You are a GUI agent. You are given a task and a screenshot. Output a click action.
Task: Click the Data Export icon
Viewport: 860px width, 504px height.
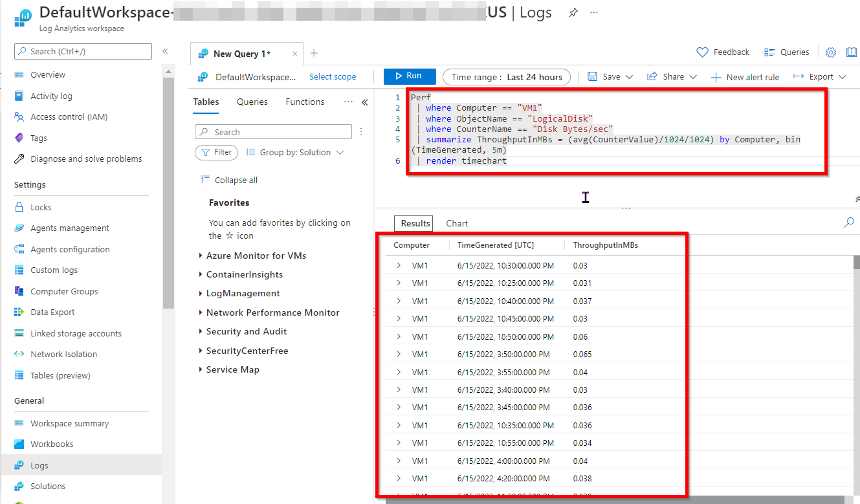point(19,312)
